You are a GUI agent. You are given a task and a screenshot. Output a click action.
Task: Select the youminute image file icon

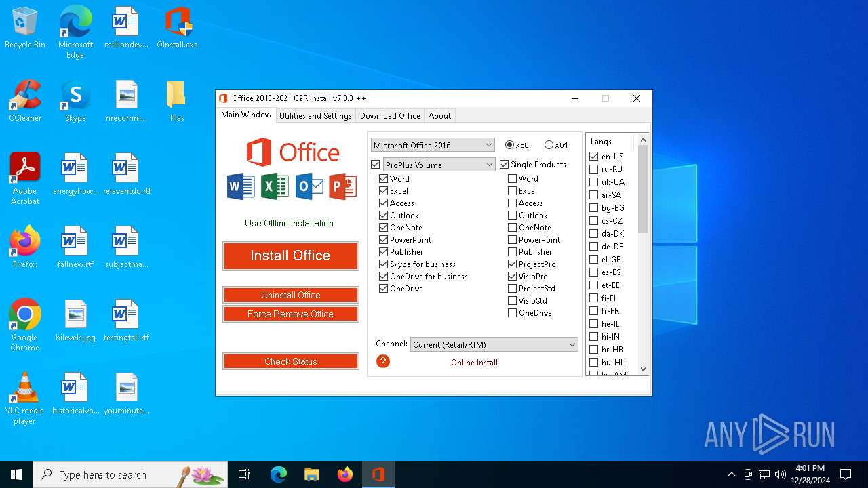(126, 394)
